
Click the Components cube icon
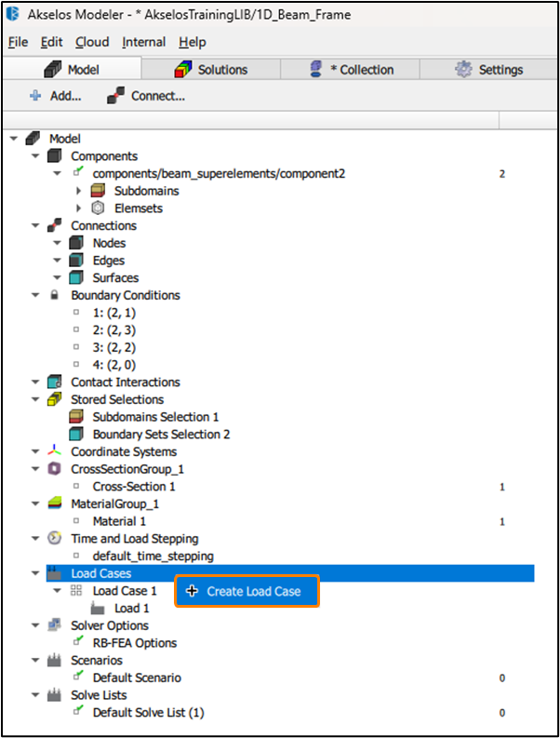click(x=55, y=155)
